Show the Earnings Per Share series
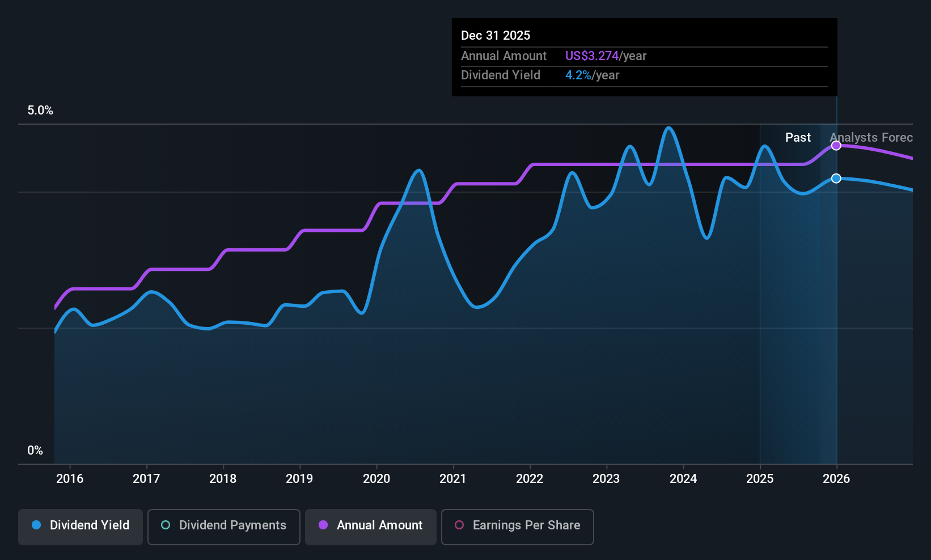 pos(517,527)
